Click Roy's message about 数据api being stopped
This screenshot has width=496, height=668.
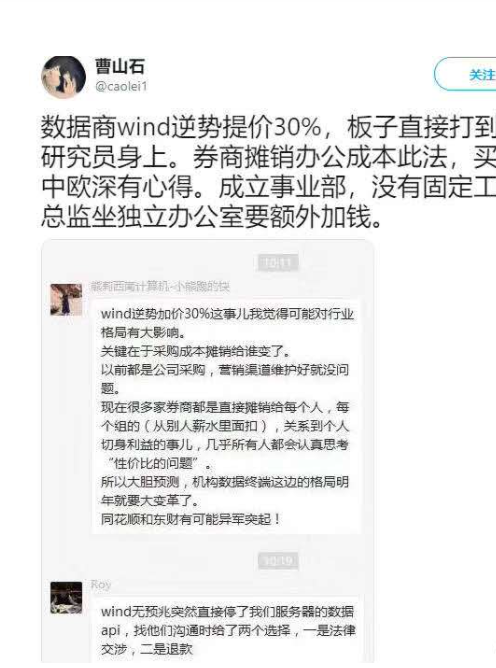228,630
